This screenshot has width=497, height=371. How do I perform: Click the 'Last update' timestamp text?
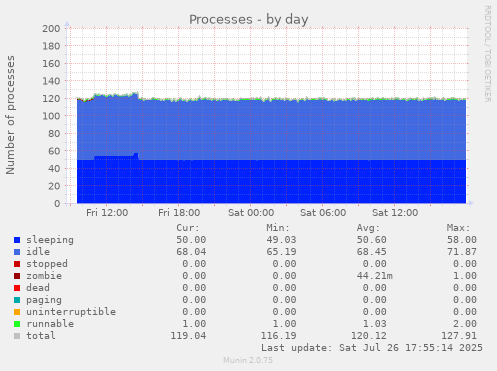372,348
